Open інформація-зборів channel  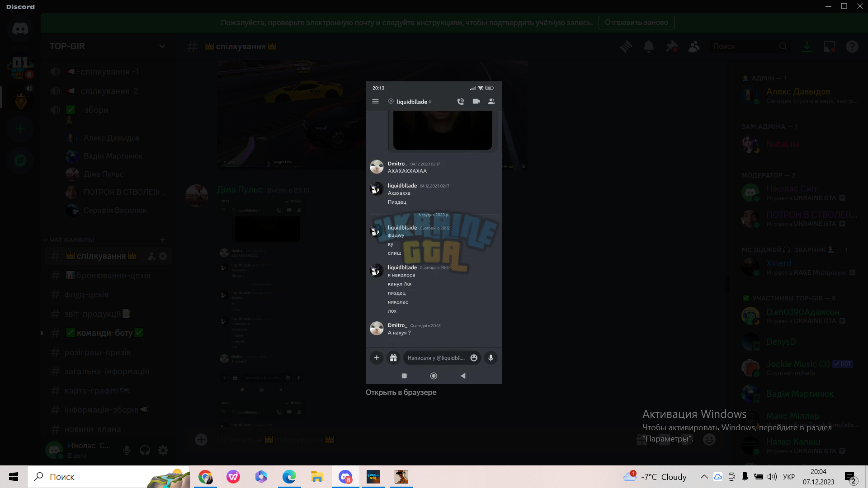pos(108,409)
